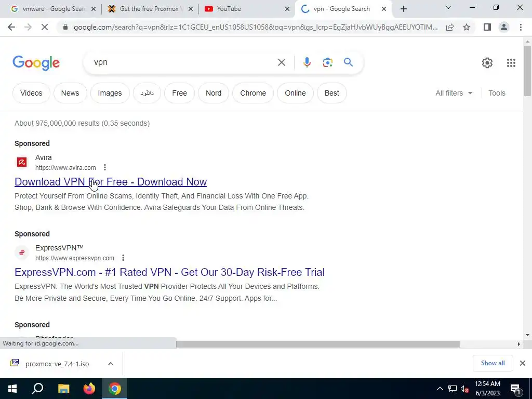Open Download VPN For Free Avira link
This screenshot has height=399, width=532.
click(111, 182)
